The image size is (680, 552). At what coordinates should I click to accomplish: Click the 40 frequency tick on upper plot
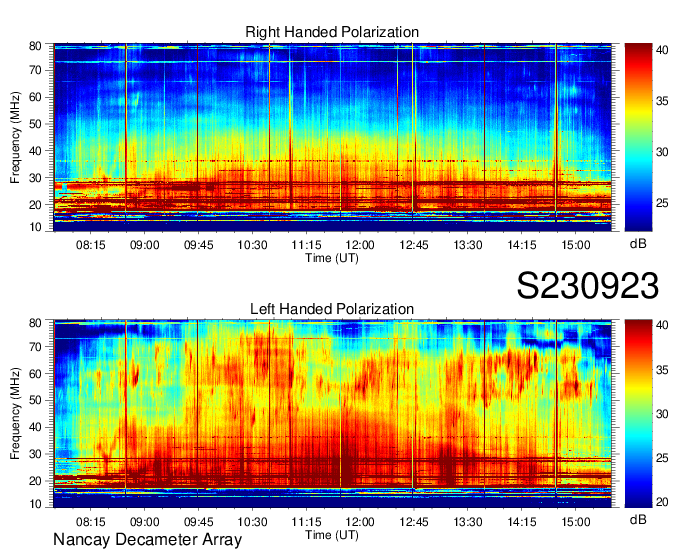(35, 151)
